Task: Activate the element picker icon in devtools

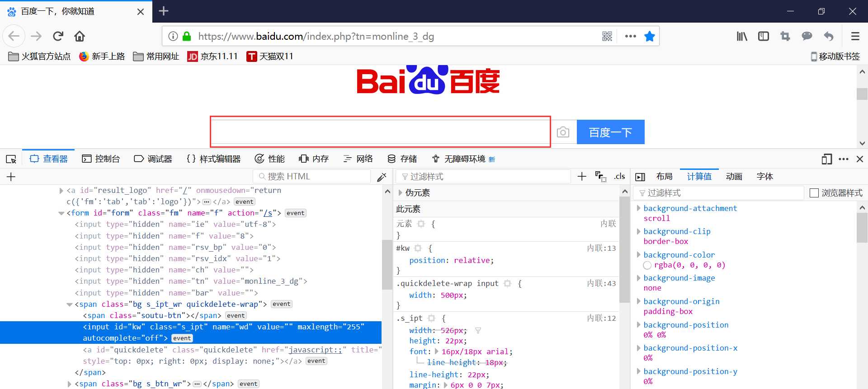Action: 11,159
